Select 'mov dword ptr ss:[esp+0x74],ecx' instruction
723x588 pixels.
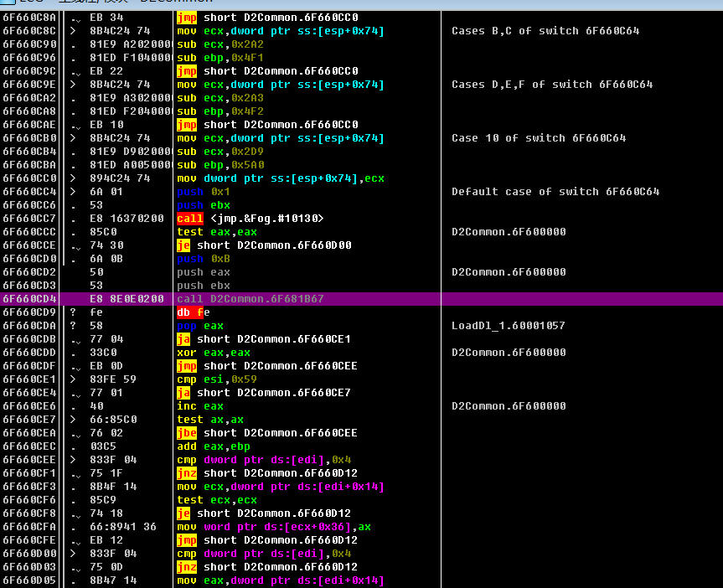point(281,178)
